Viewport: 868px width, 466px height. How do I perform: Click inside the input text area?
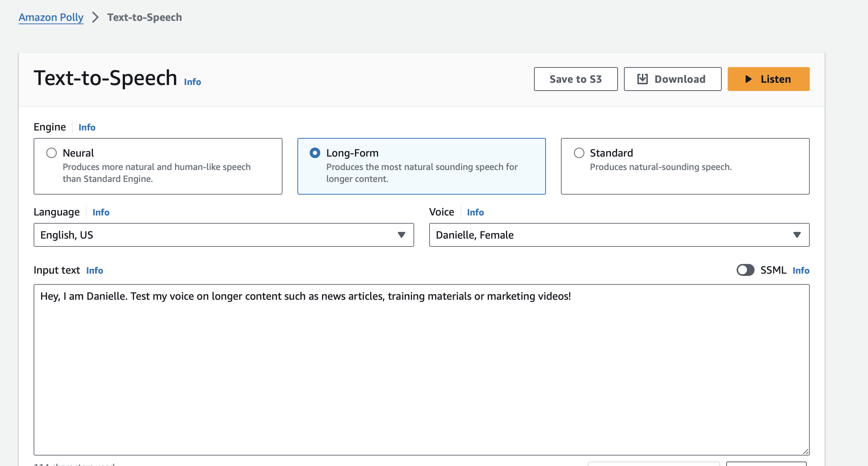click(x=422, y=369)
